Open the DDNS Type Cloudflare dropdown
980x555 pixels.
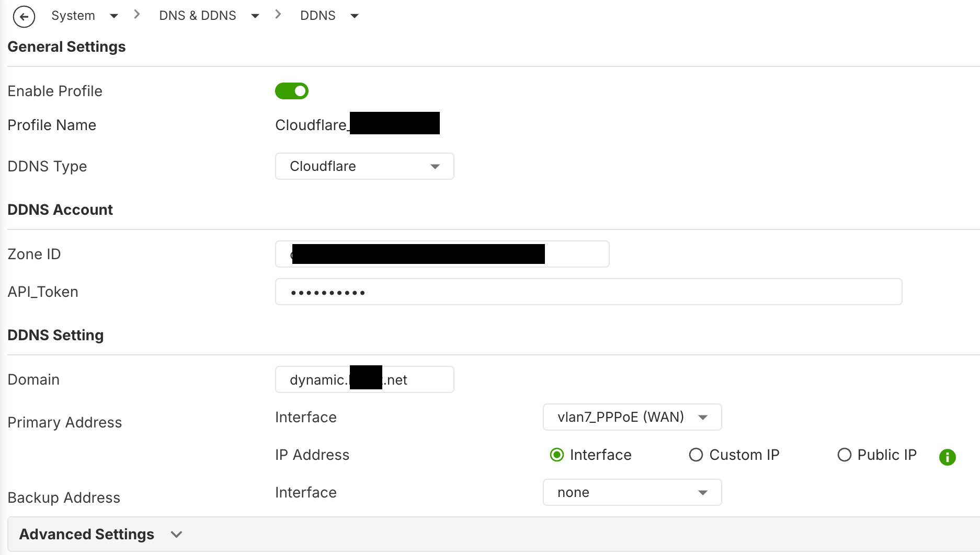point(364,166)
